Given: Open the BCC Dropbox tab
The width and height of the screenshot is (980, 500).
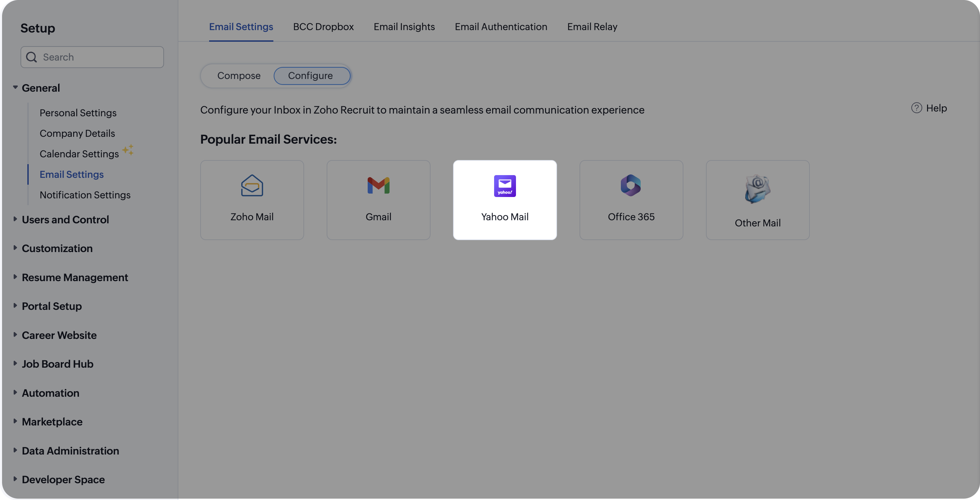Looking at the screenshot, I should click(323, 27).
